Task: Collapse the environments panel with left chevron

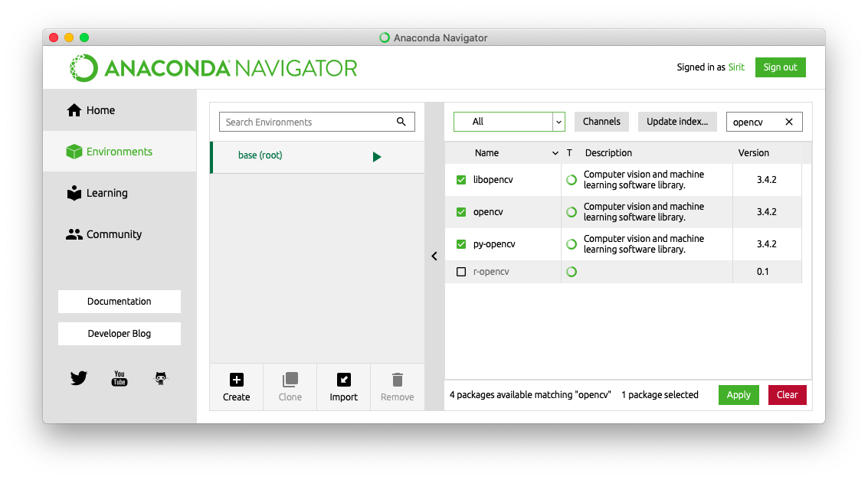Action: 434,256
